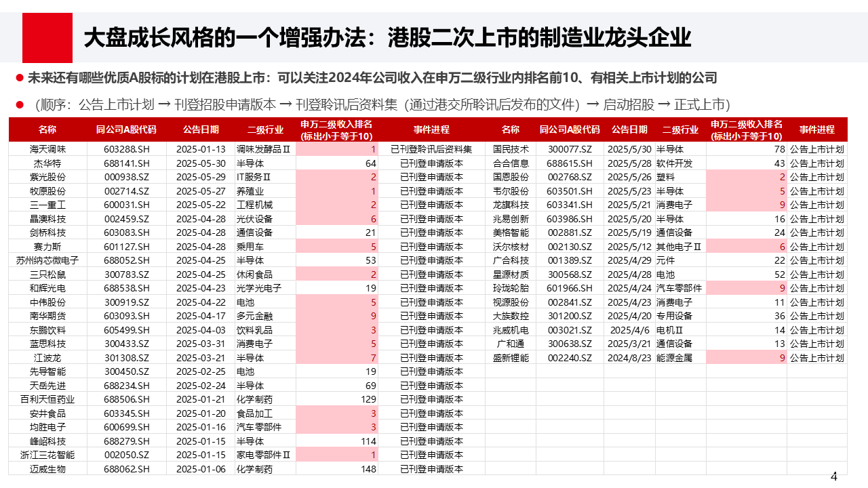Select ranking value 21
The image size is (868, 488).
370,232
